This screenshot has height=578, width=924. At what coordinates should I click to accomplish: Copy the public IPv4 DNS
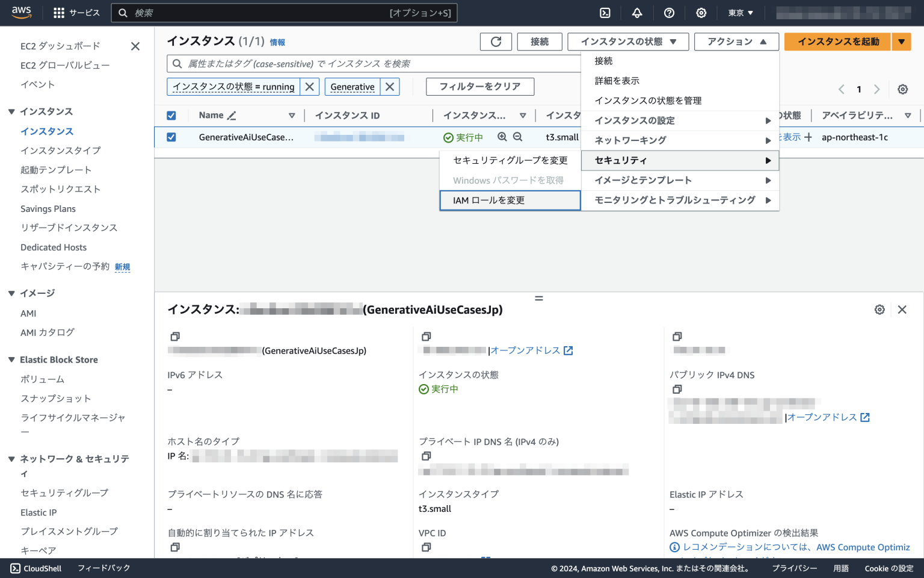pyautogui.click(x=677, y=389)
